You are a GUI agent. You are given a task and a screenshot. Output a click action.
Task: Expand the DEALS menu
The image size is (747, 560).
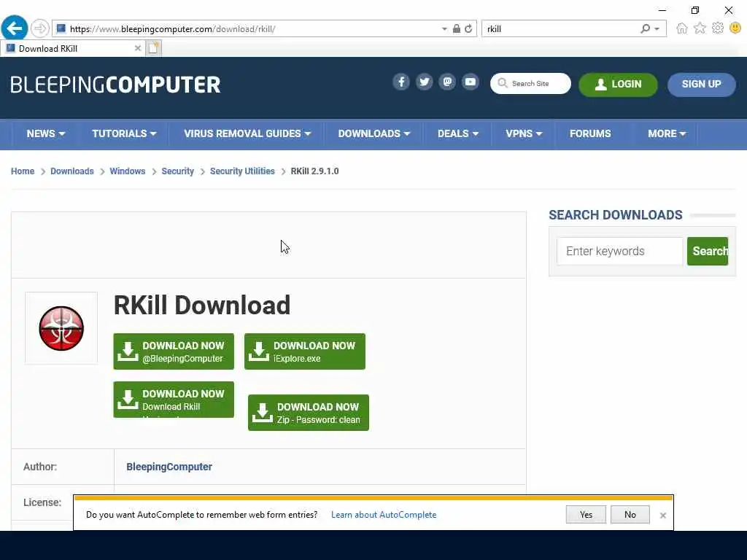click(458, 134)
